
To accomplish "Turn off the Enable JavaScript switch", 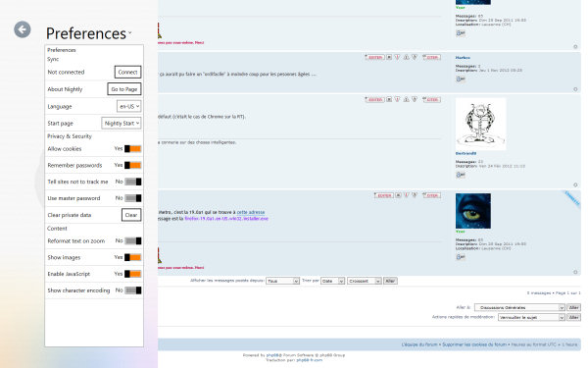I will [132, 274].
